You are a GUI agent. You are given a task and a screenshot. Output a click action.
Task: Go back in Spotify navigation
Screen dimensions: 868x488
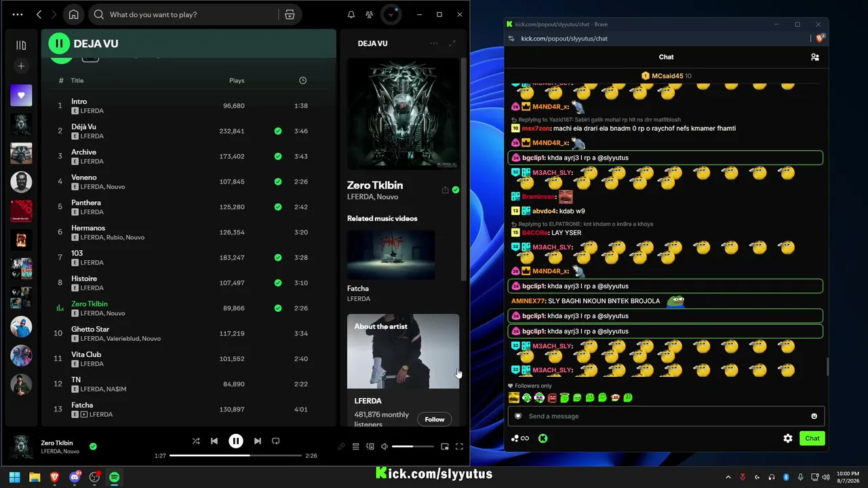tap(39, 14)
